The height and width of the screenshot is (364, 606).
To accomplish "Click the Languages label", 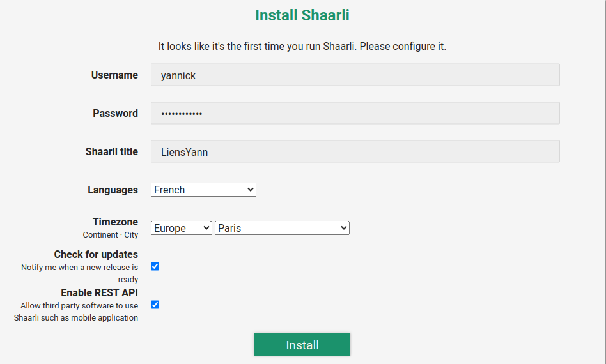I will click(113, 190).
